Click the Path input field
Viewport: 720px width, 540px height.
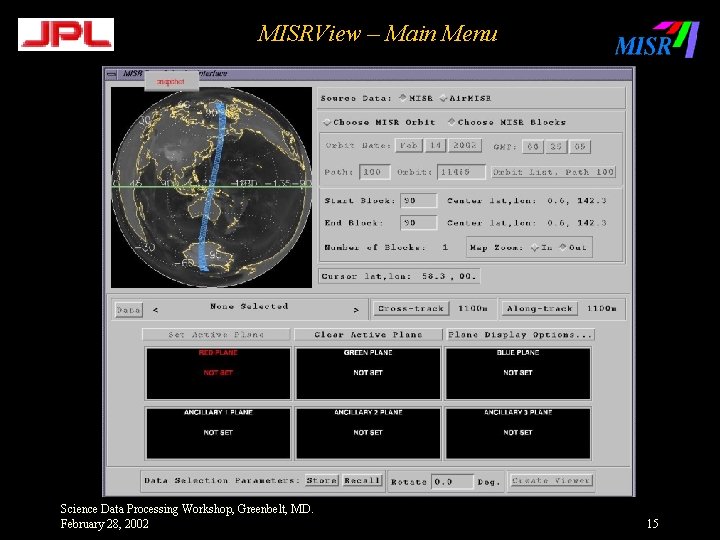375,172
